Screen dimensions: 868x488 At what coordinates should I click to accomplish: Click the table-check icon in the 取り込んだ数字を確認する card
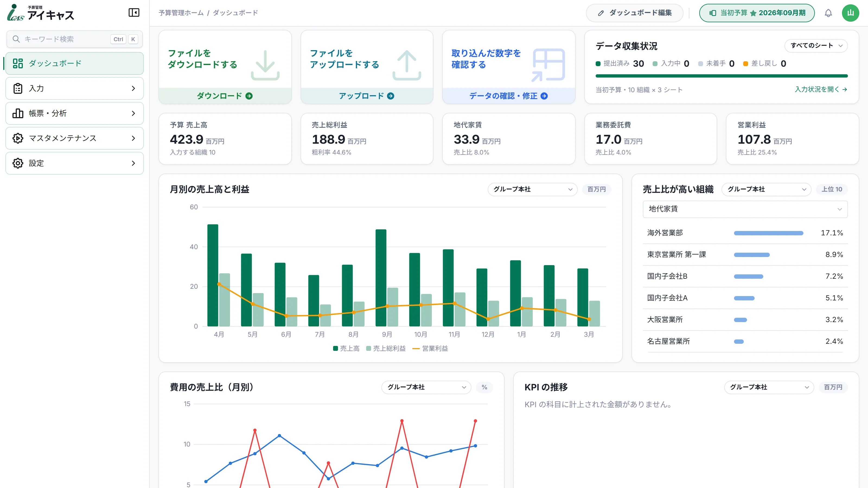(x=548, y=65)
